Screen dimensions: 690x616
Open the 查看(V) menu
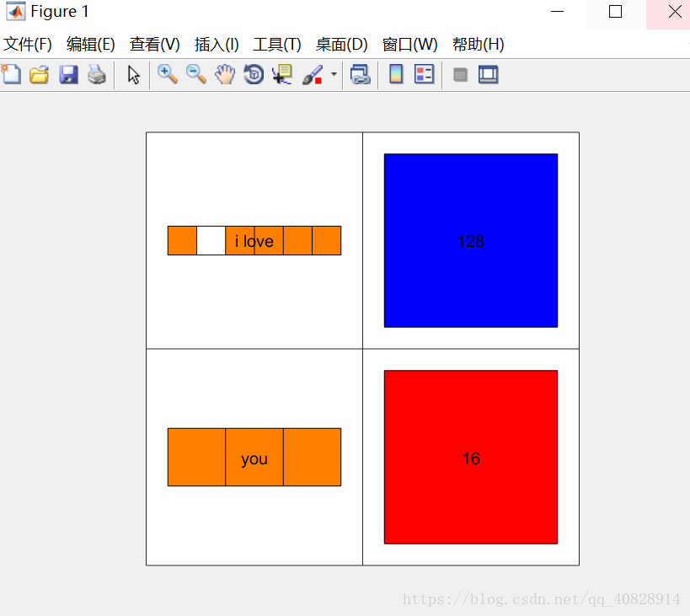(154, 45)
